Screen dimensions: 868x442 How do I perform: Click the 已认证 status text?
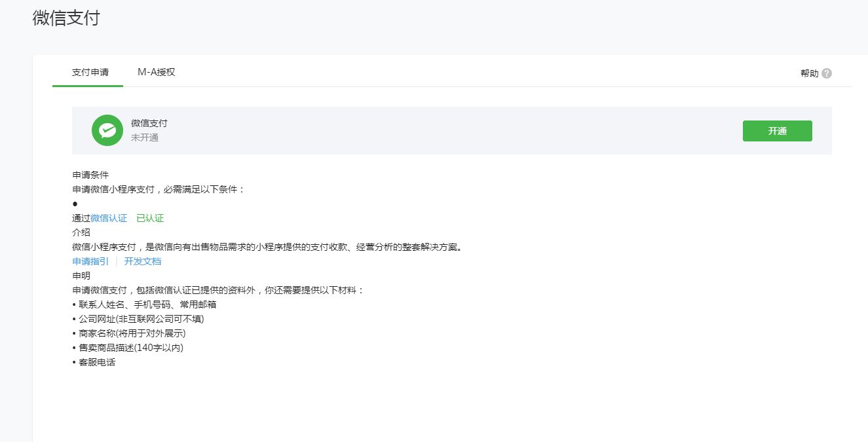click(x=150, y=218)
